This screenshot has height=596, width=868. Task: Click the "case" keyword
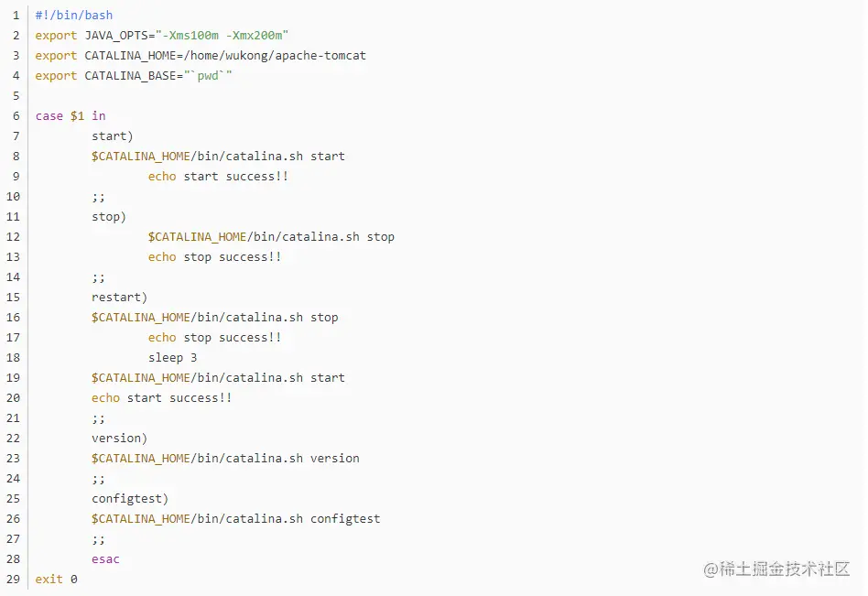point(49,116)
